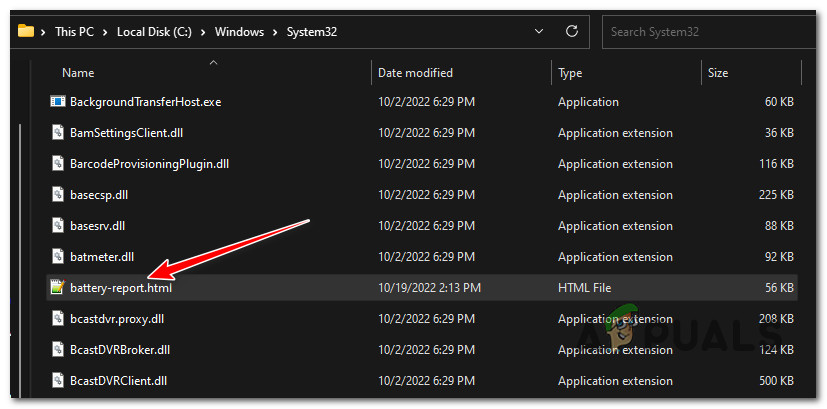
Task: Click the HTML File type cell
Action: pos(584,288)
